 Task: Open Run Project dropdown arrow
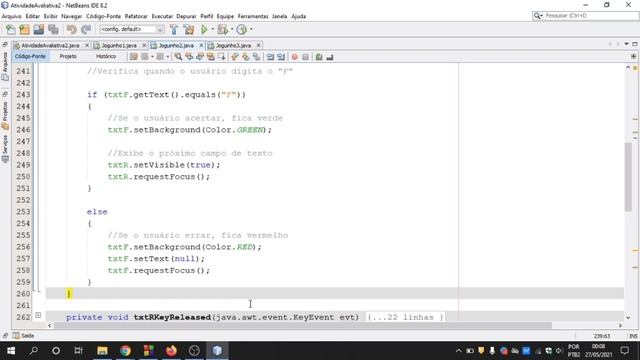[212, 29]
